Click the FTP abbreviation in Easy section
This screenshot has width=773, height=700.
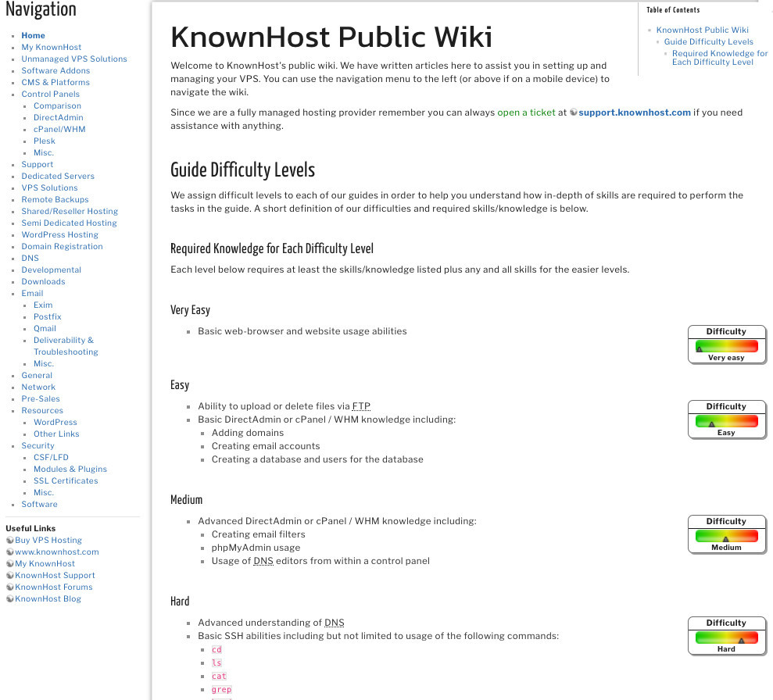click(361, 406)
